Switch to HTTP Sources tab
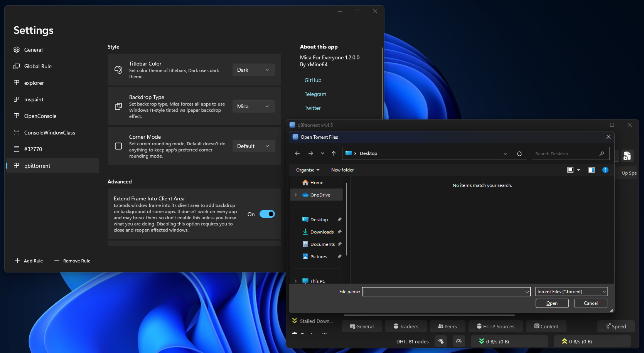644x353 pixels. (x=496, y=326)
